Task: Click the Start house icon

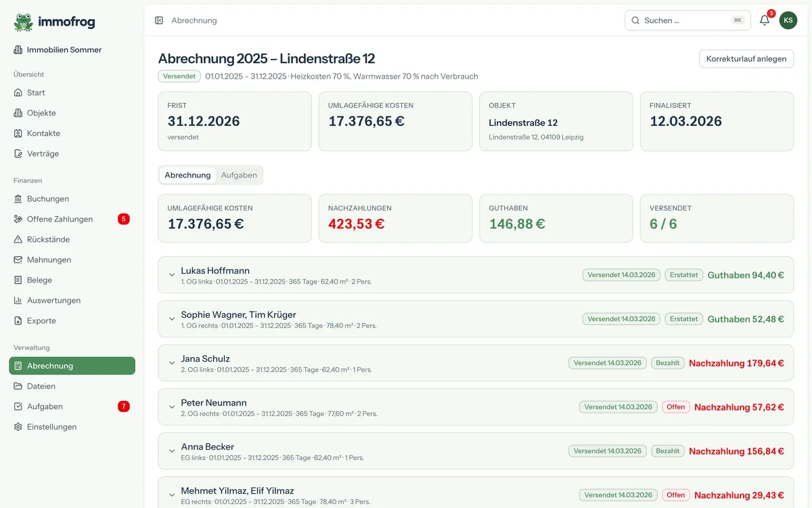Action: 18,93
